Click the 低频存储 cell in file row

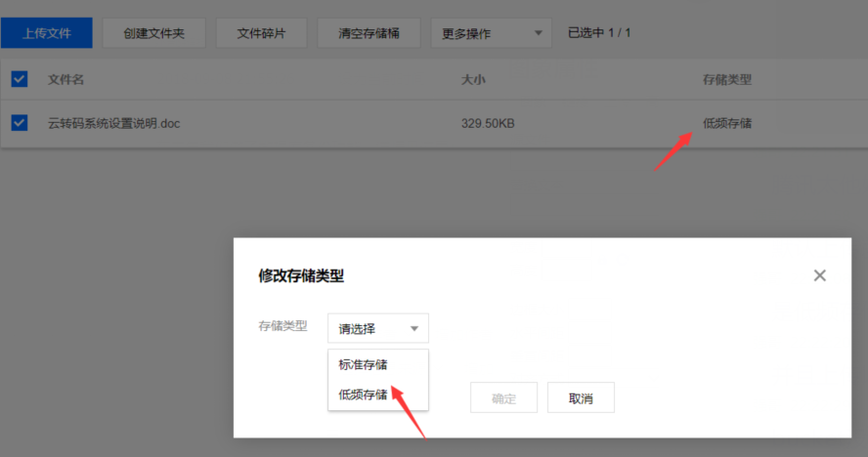coord(727,123)
